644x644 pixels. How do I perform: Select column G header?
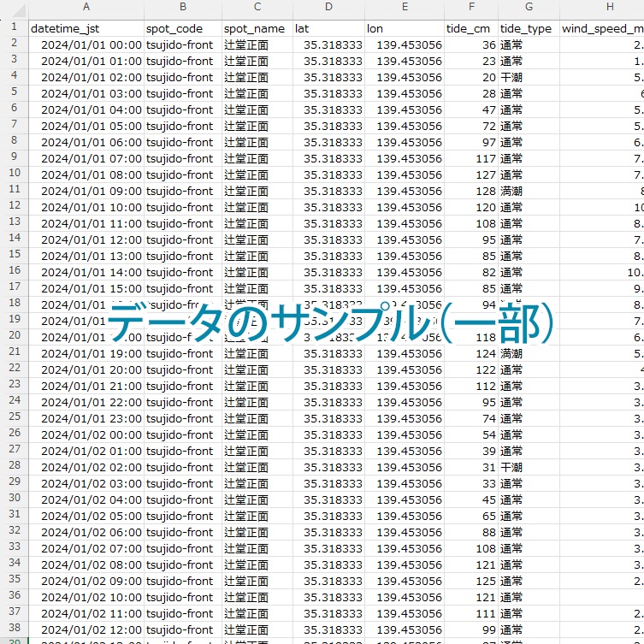529,7
